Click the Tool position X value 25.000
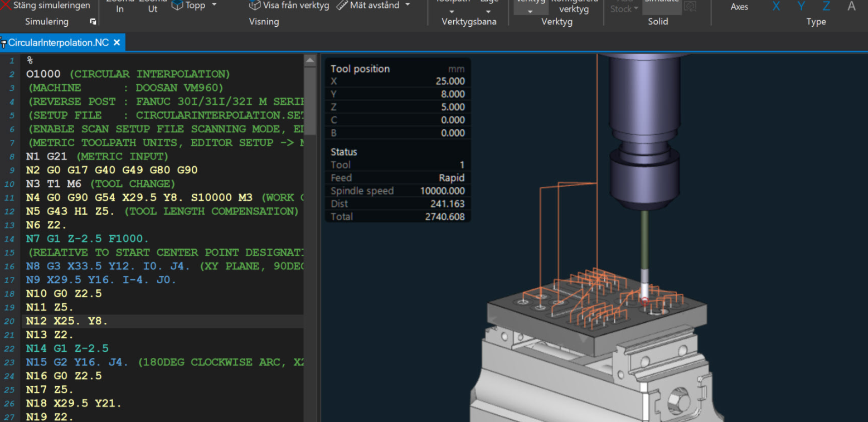 point(450,81)
